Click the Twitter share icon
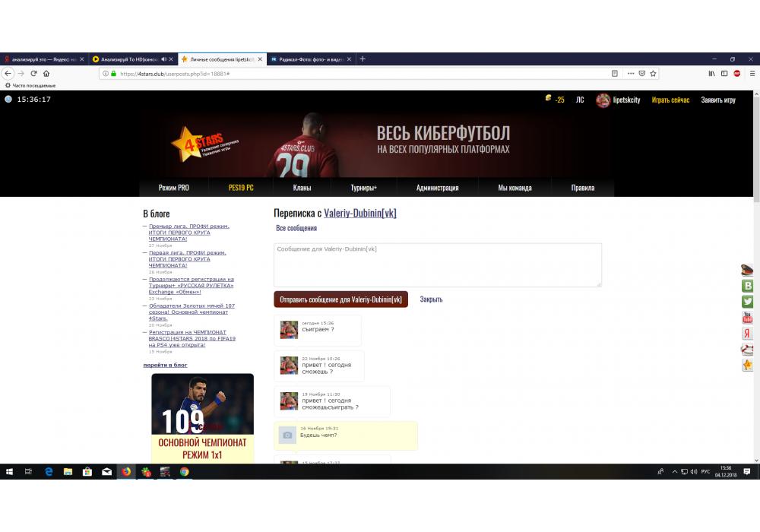The image size is (760, 532). tap(747, 302)
